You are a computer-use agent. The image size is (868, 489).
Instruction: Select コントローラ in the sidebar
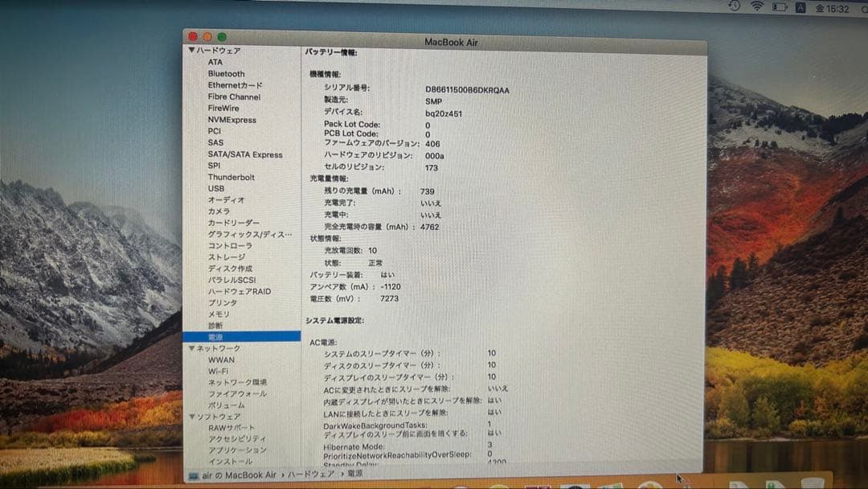coord(230,245)
